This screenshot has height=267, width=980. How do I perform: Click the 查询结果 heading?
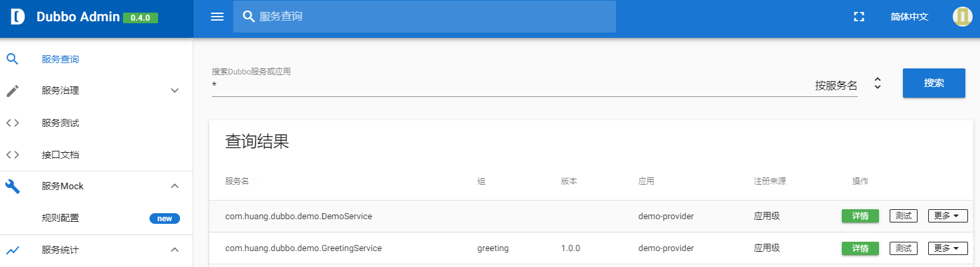257,141
